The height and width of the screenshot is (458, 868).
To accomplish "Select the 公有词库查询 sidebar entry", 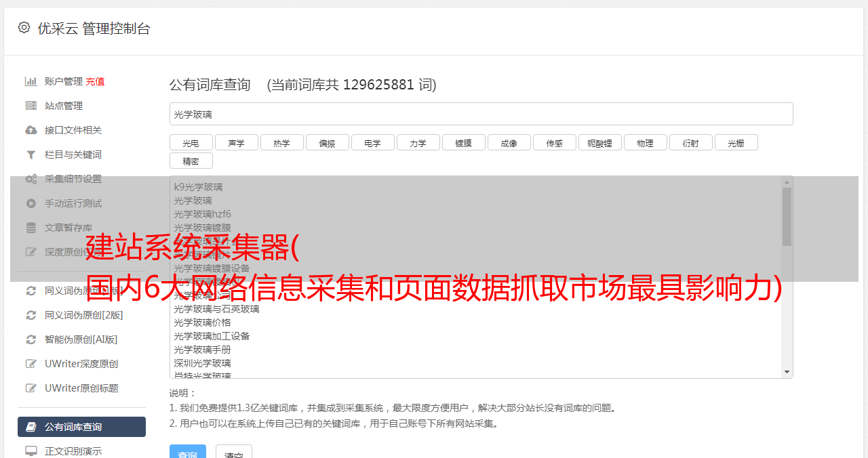I will tap(81, 427).
